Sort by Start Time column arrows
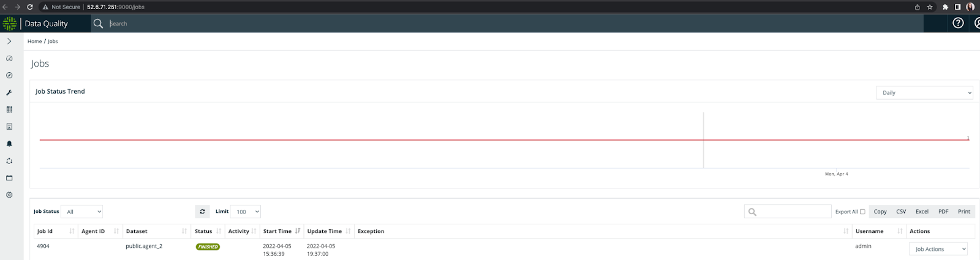This screenshot has height=260, width=980. pyautogui.click(x=298, y=231)
